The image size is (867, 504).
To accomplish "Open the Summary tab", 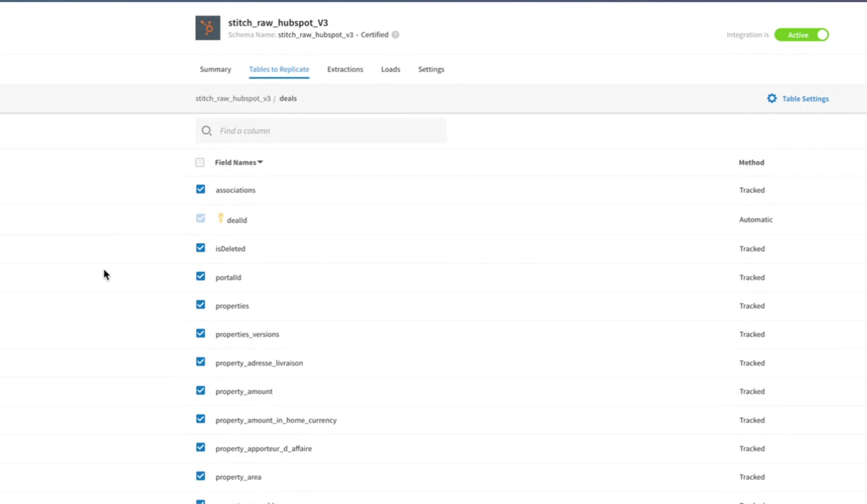I will click(215, 69).
